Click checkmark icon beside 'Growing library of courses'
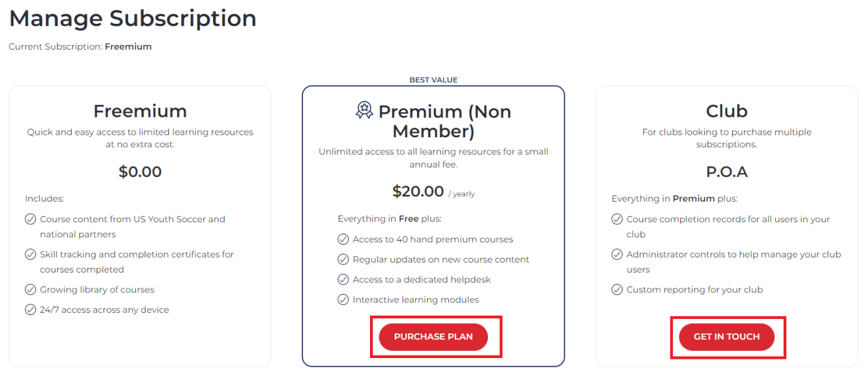 tap(31, 290)
